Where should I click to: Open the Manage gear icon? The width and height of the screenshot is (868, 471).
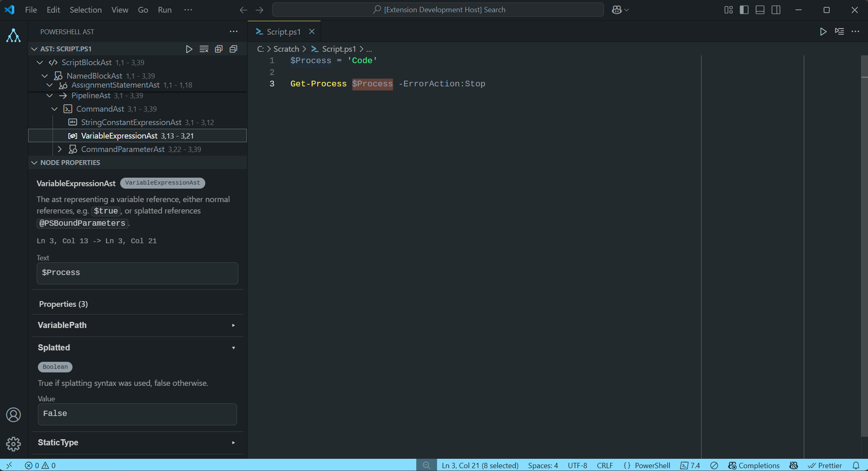pyautogui.click(x=13, y=444)
